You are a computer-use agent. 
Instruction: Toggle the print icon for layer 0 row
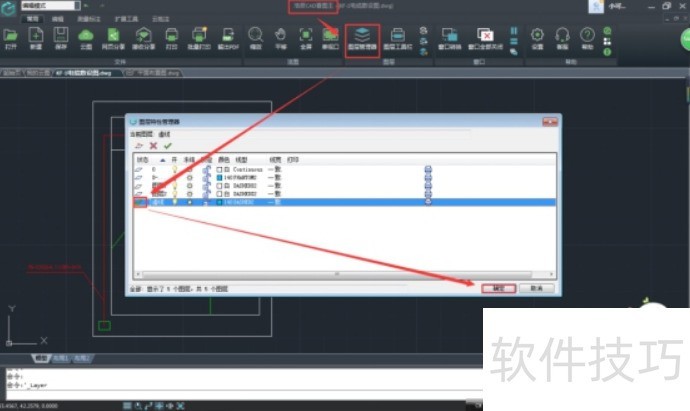[x=428, y=170]
